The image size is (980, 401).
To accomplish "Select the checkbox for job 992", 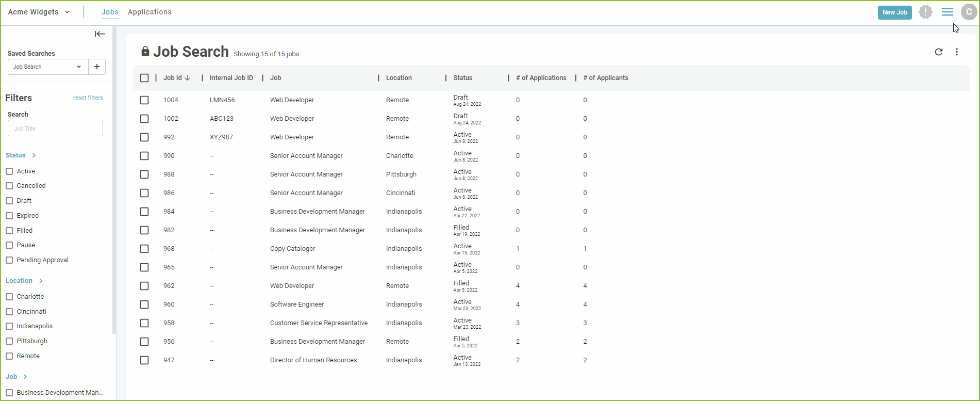I will click(144, 137).
